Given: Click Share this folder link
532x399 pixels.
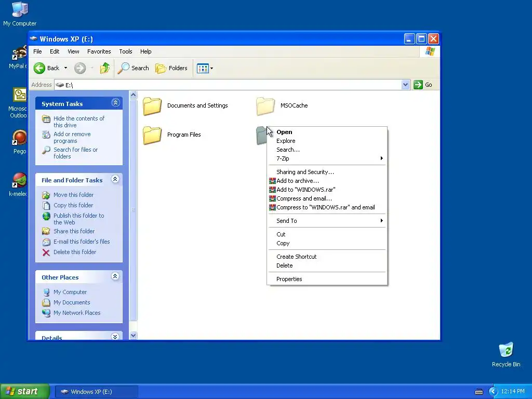Looking at the screenshot, I should click(74, 231).
